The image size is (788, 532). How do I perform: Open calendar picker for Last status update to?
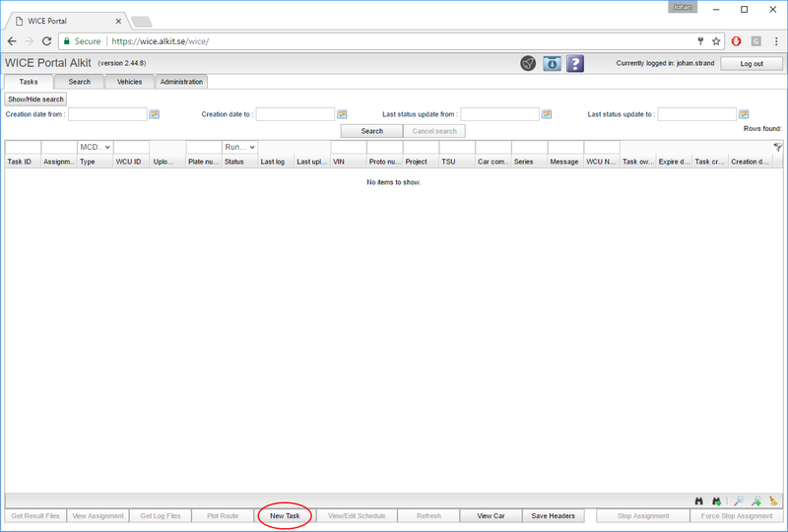pyautogui.click(x=744, y=114)
